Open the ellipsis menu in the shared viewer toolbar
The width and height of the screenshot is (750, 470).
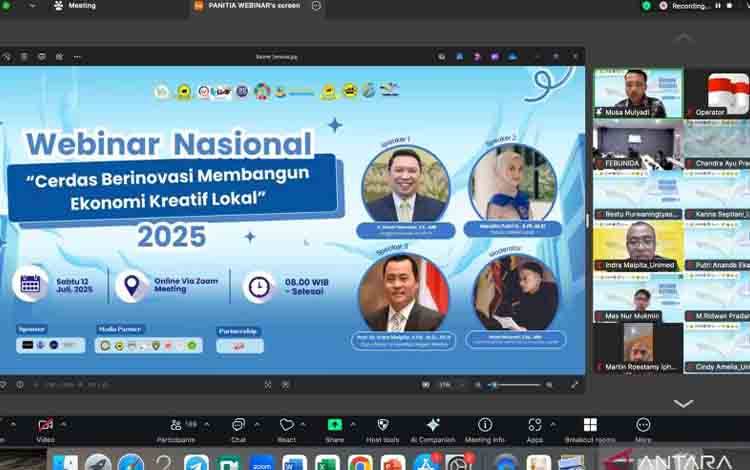77,57
